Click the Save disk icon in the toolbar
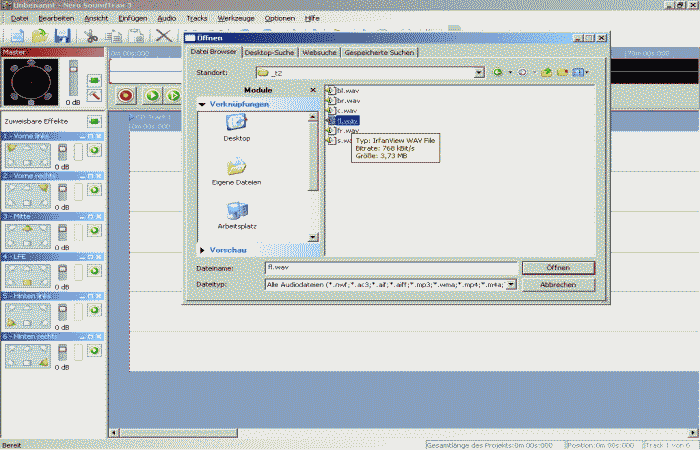The image size is (700, 450). pos(62,36)
